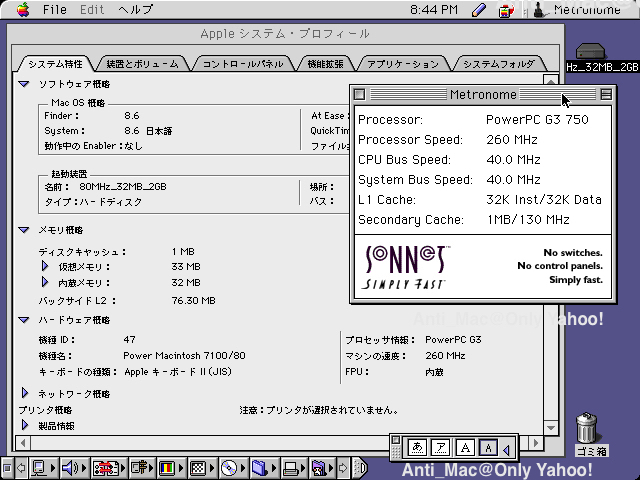Viewport: 640px width, 480px height.
Task: Click the Control Strip right scroll arrow
Action: pyautogui.click(x=343, y=468)
